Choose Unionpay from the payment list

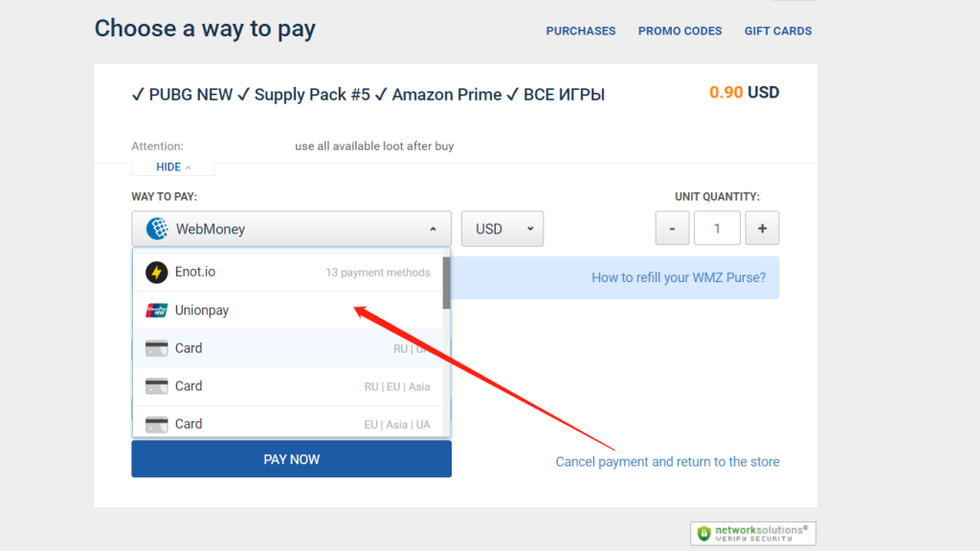(287, 310)
